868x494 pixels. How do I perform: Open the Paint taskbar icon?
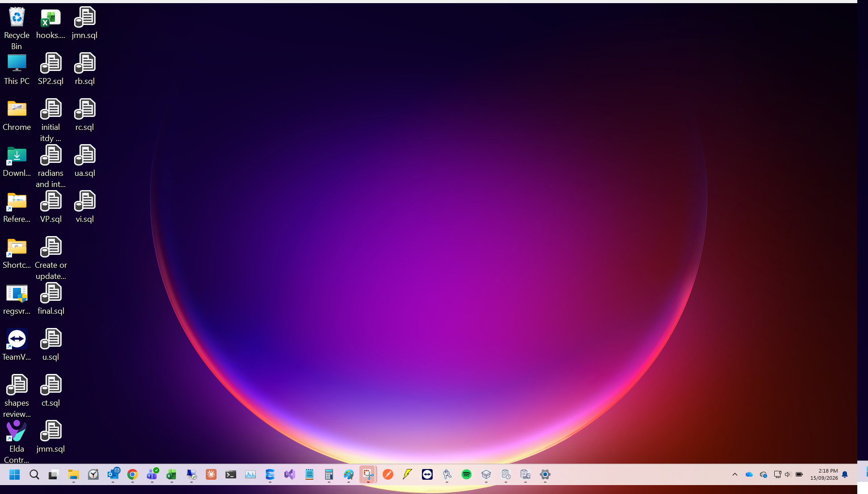349,474
